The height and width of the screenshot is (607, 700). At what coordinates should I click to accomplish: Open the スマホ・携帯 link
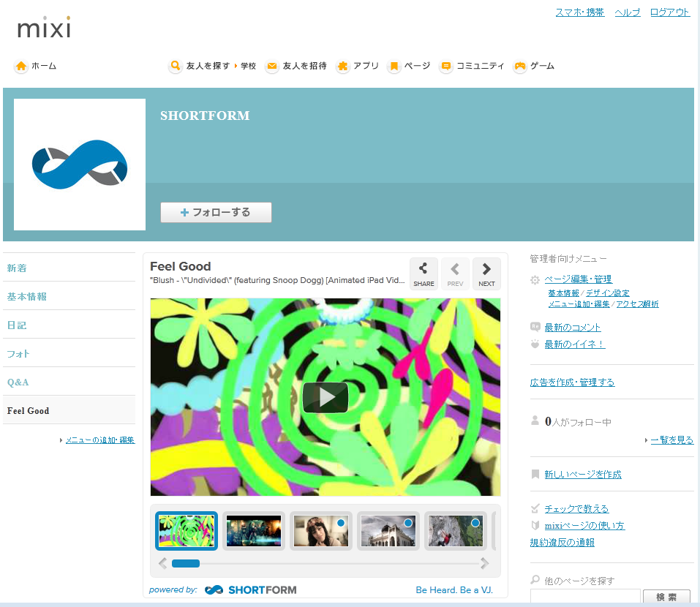[579, 12]
